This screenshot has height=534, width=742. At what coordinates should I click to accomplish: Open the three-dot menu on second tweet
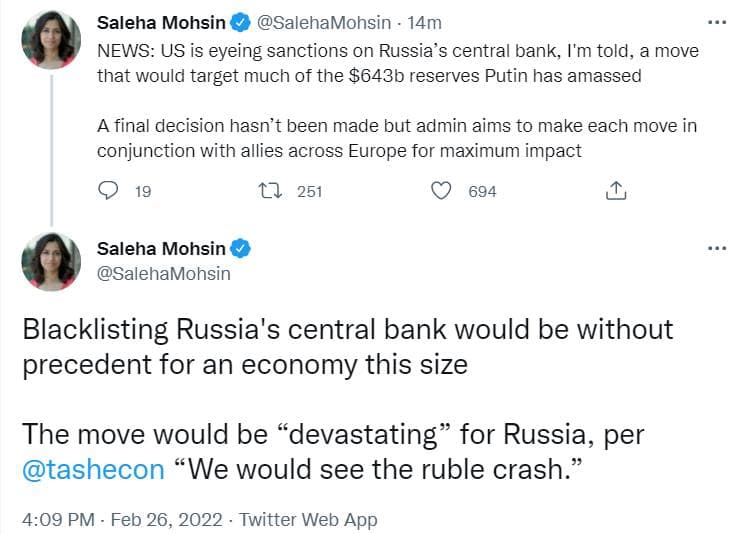pos(716,249)
